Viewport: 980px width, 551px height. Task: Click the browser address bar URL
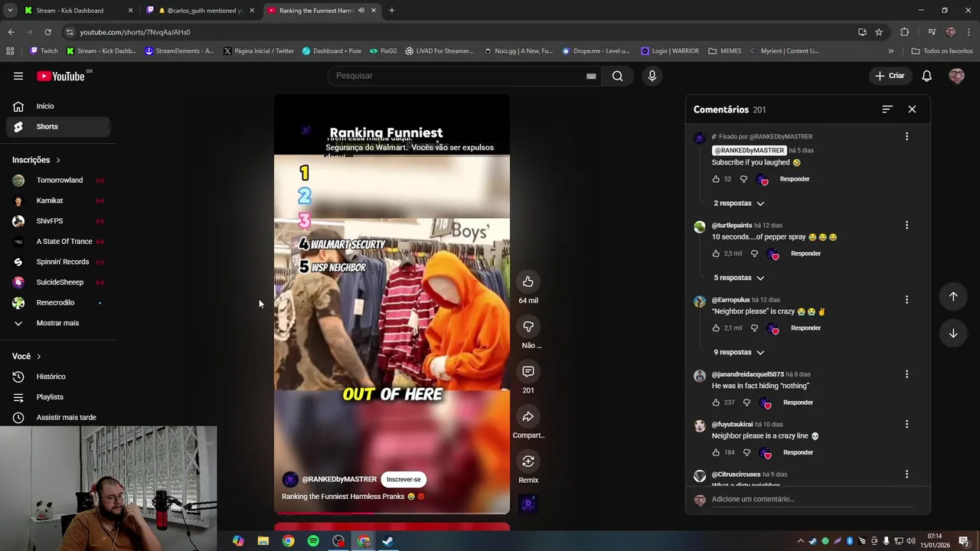point(135,32)
